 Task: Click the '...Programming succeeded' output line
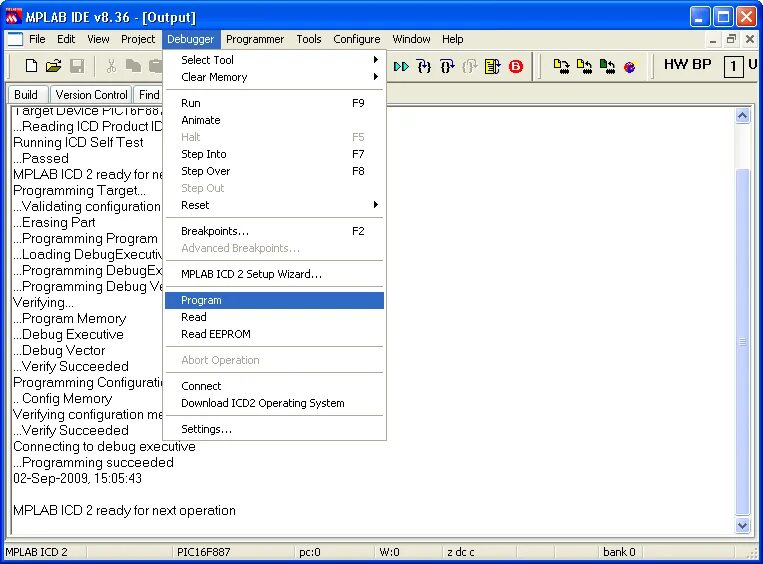point(93,462)
